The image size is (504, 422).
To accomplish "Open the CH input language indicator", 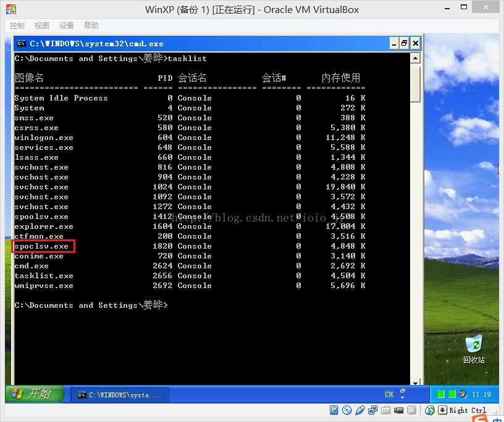I will click(x=389, y=394).
